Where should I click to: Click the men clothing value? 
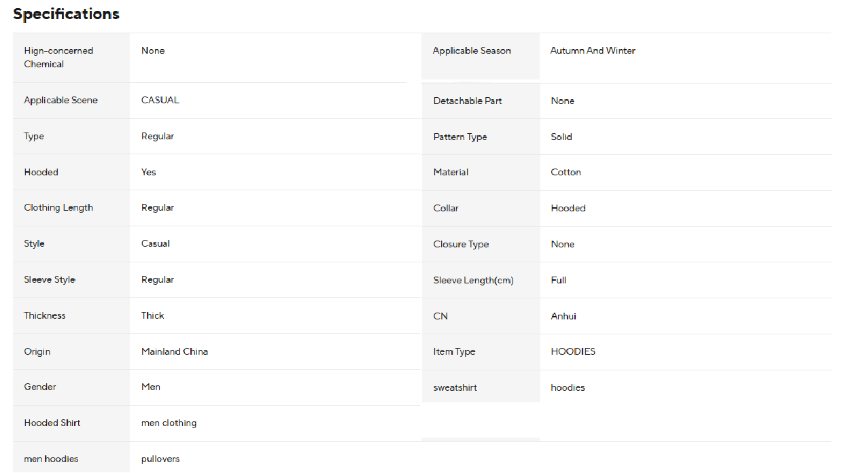tap(169, 423)
